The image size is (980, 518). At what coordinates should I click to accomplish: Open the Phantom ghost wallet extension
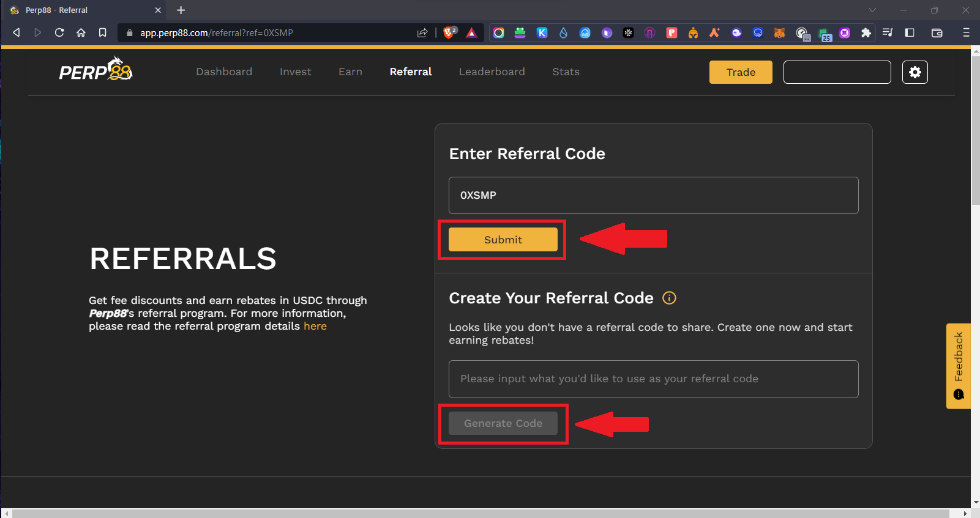[x=736, y=33]
